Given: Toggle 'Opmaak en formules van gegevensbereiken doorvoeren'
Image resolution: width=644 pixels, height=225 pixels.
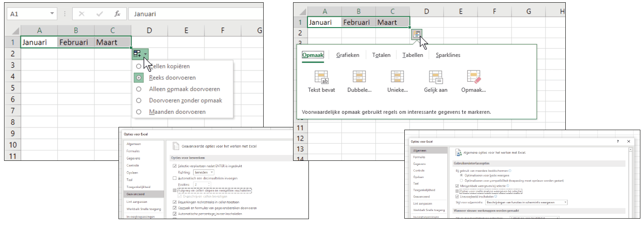Looking at the screenshot, I should point(175,208).
